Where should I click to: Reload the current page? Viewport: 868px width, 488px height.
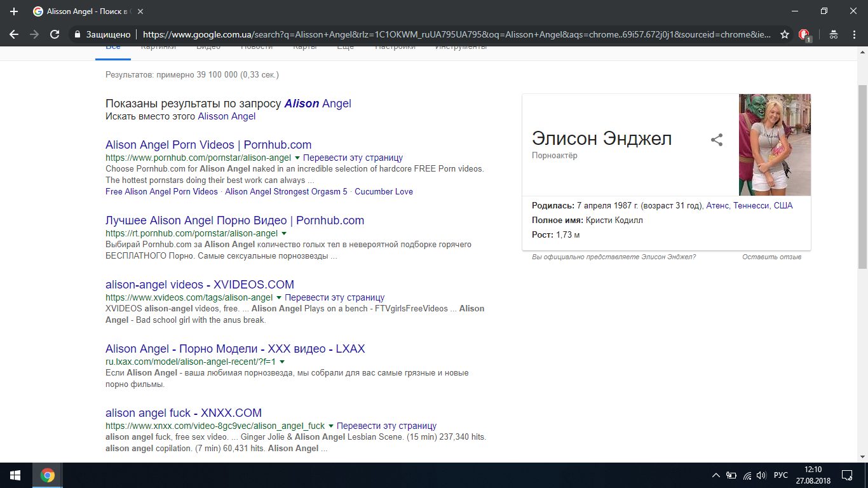point(55,34)
